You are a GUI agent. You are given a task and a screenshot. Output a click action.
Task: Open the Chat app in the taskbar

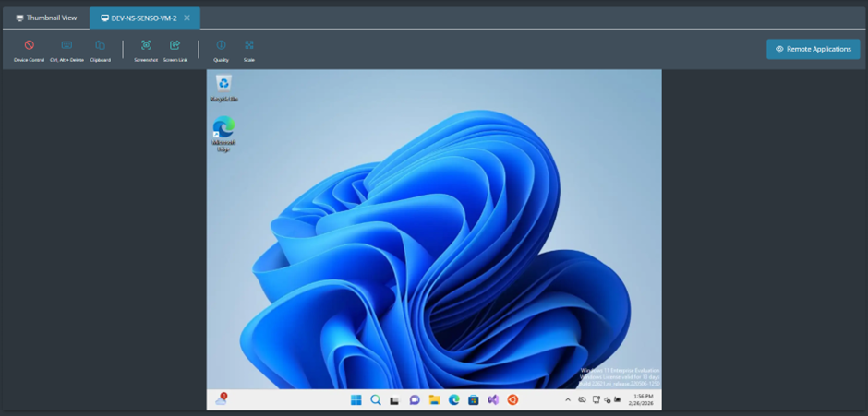pyautogui.click(x=415, y=400)
